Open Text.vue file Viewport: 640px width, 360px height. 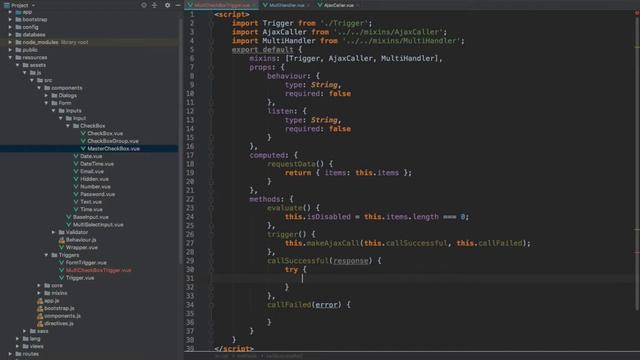click(91, 202)
